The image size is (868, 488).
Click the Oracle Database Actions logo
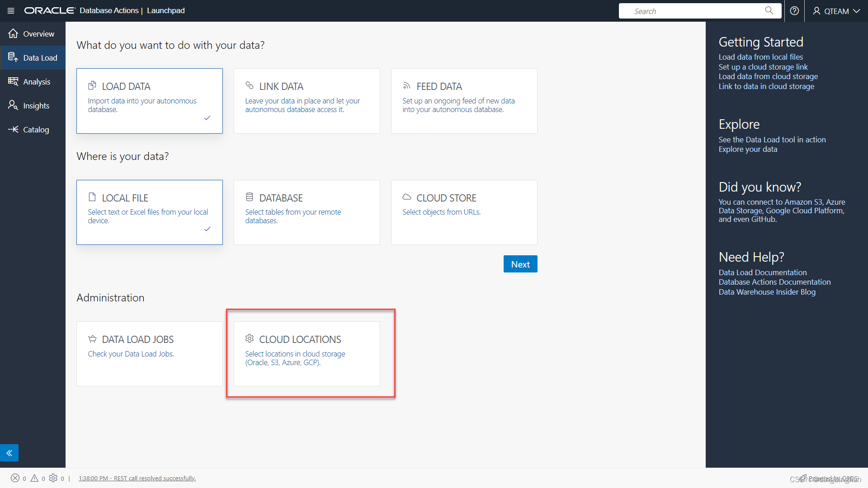[x=49, y=10]
